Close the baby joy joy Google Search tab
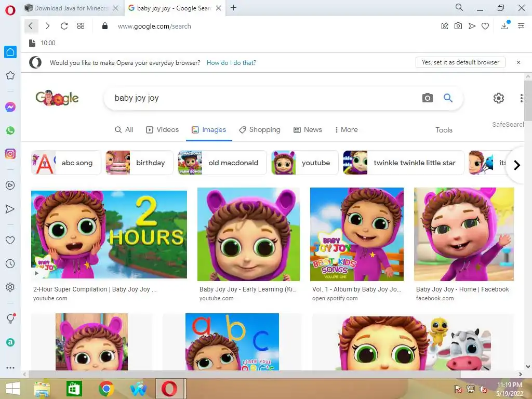Viewport: 532px width, 399px height. 219,8
